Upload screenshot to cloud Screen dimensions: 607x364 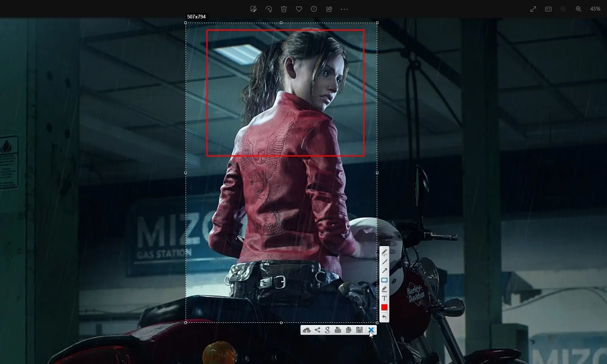(307, 330)
